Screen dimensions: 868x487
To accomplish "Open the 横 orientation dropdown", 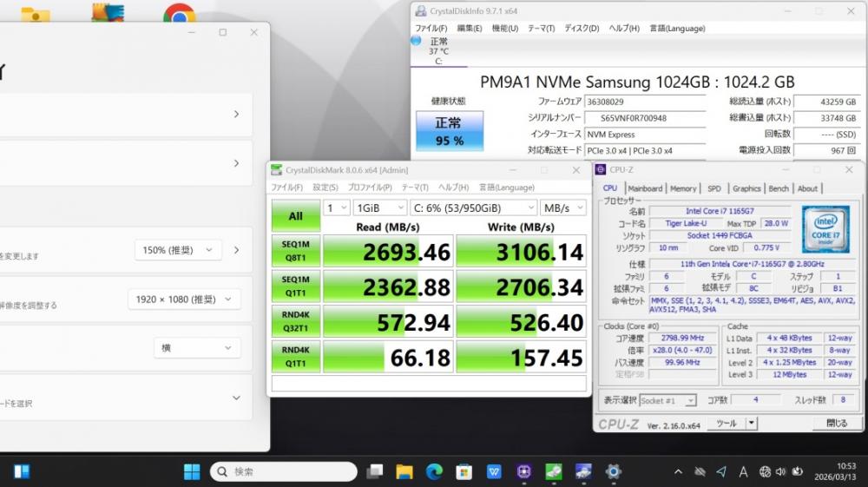I will coord(196,348).
